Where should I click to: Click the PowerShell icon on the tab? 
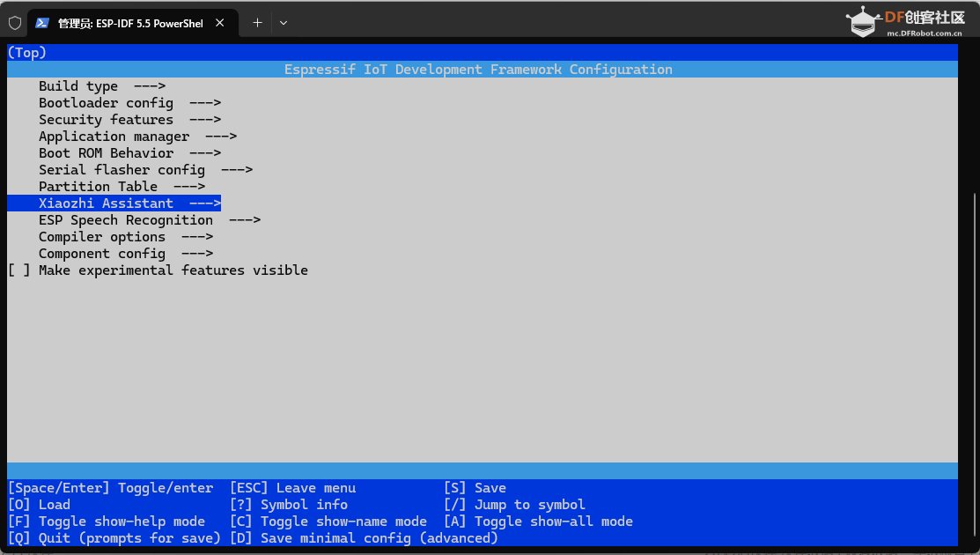tap(42, 23)
